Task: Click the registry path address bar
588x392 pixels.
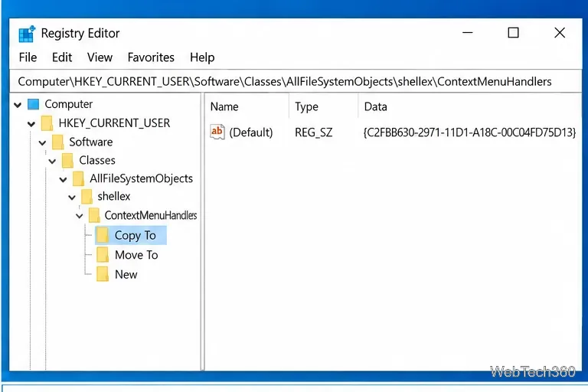Action: click(x=295, y=81)
